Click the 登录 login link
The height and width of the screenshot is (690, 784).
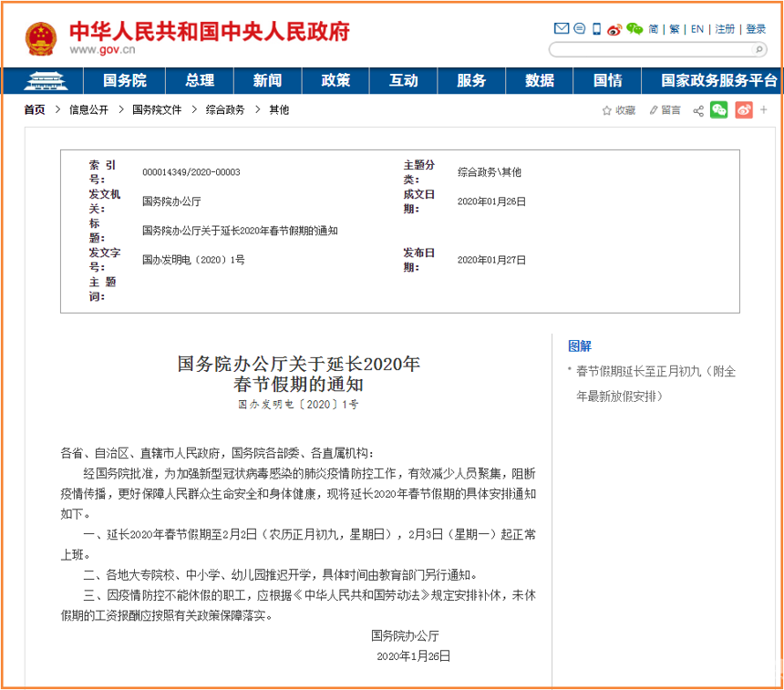[756, 29]
